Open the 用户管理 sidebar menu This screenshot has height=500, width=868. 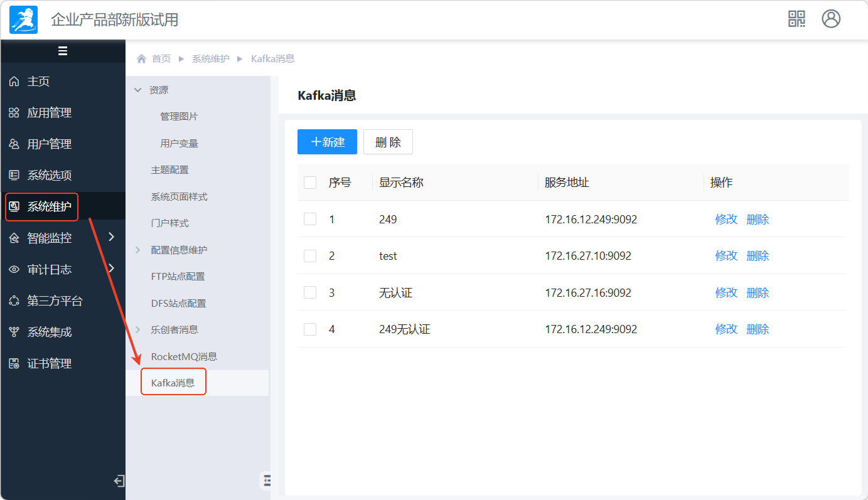point(49,144)
